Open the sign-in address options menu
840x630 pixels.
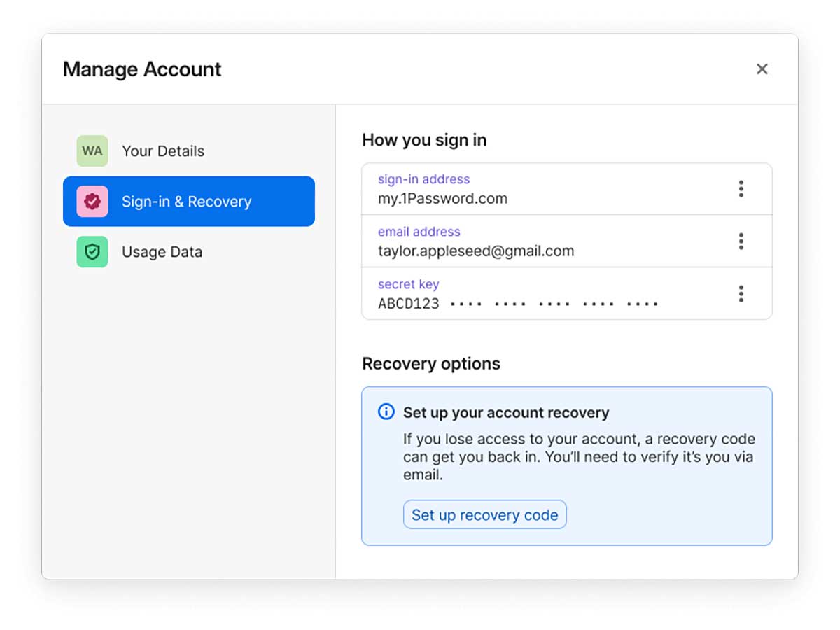(741, 189)
